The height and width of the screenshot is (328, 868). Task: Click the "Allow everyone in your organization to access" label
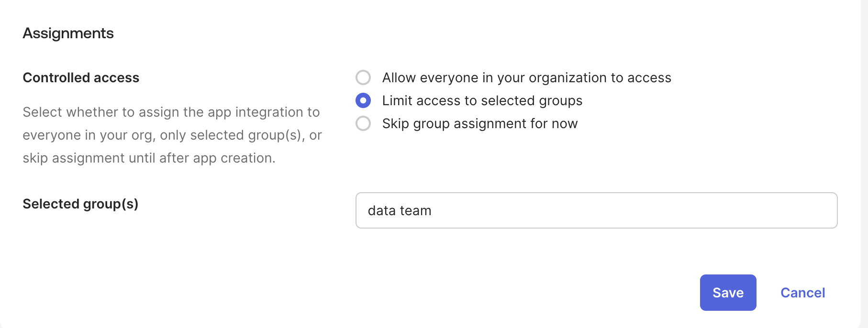526,77
